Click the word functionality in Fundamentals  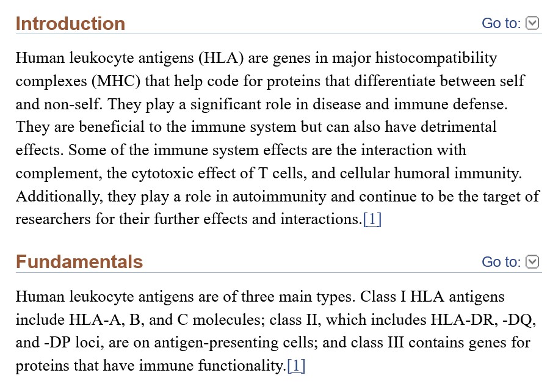coord(242,366)
